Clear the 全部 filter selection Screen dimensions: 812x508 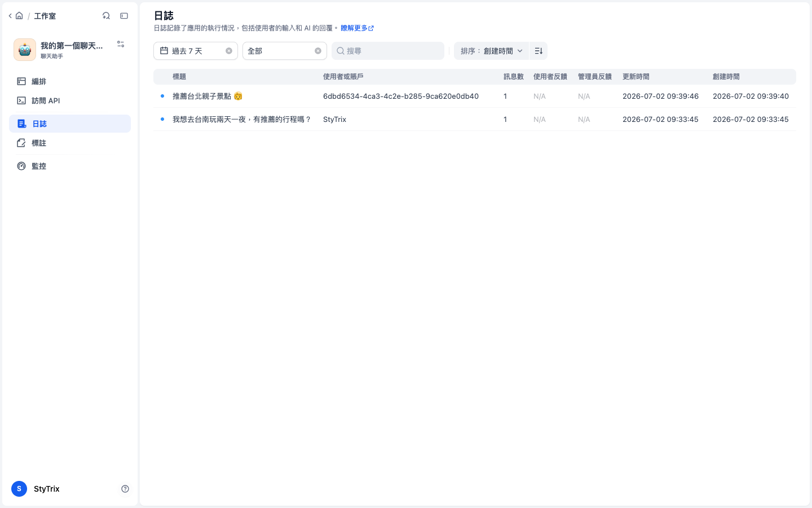pyautogui.click(x=318, y=51)
